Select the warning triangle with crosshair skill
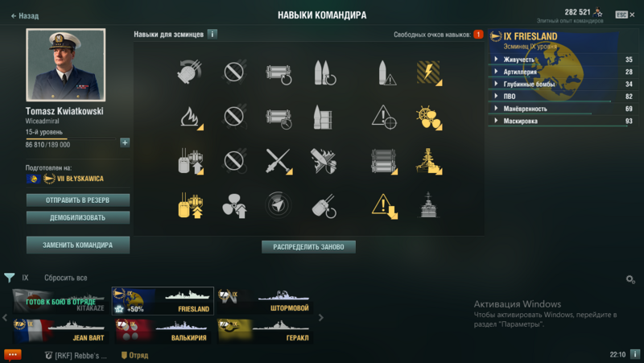This screenshot has width=644, height=363. tap(384, 118)
